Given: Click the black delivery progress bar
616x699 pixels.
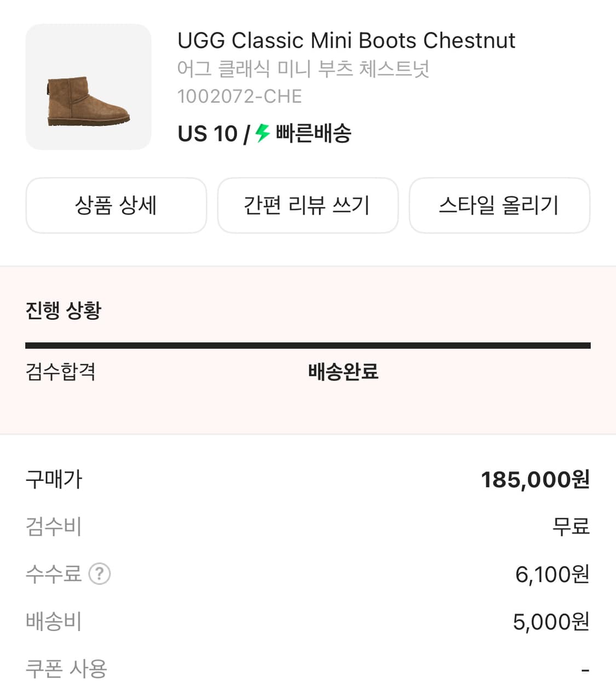Looking at the screenshot, I should tap(308, 346).
